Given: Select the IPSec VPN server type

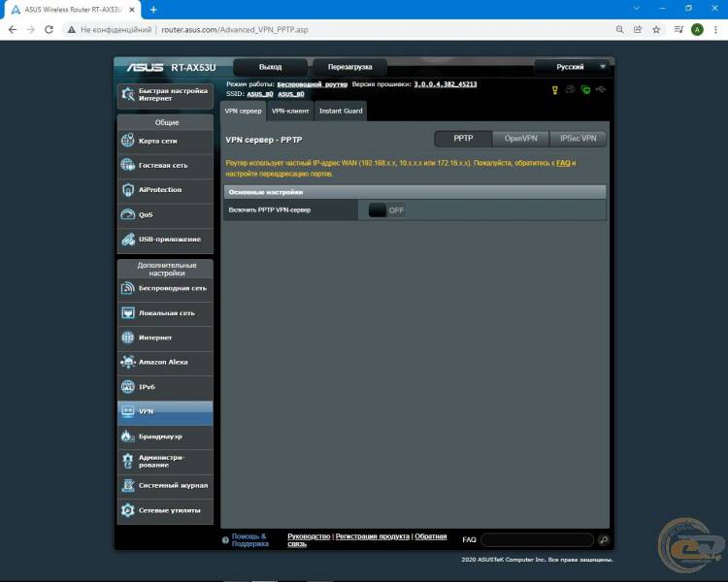Looking at the screenshot, I should tap(579, 139).
